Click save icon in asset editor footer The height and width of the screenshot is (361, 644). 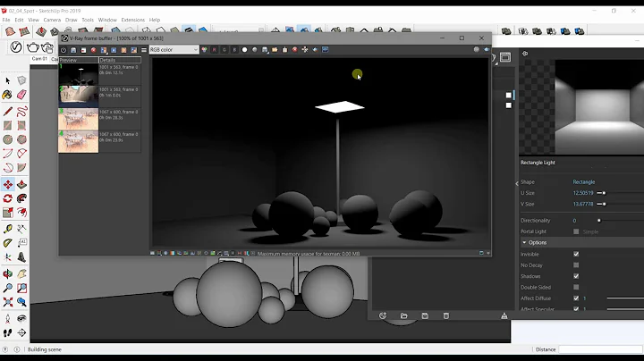pyautogui.click(x=425, y=316)
